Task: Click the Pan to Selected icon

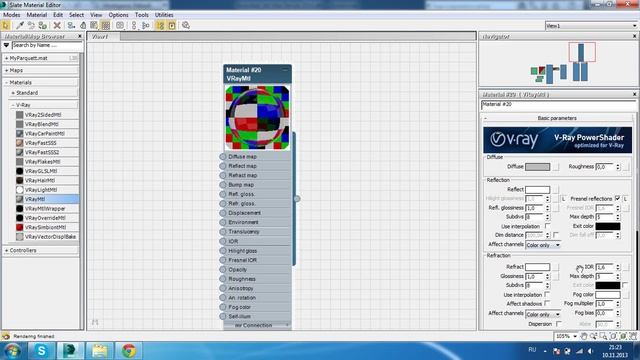Action: click(x=633, y=336)
